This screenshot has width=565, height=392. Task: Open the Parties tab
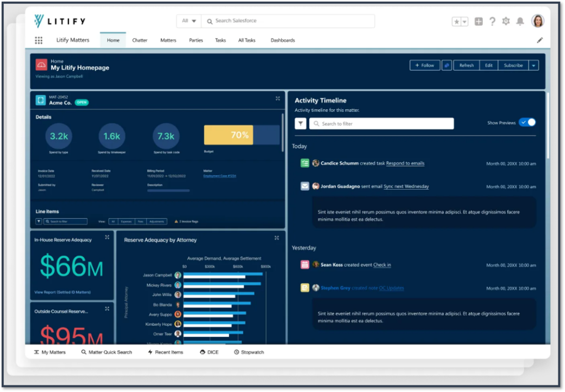pyautogui.click(x=196, y=40)
